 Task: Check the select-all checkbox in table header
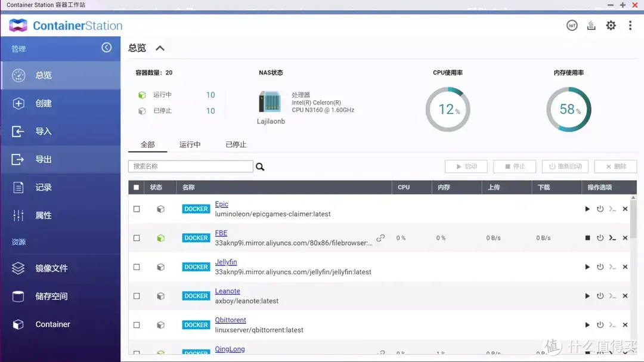coord(136,187)
